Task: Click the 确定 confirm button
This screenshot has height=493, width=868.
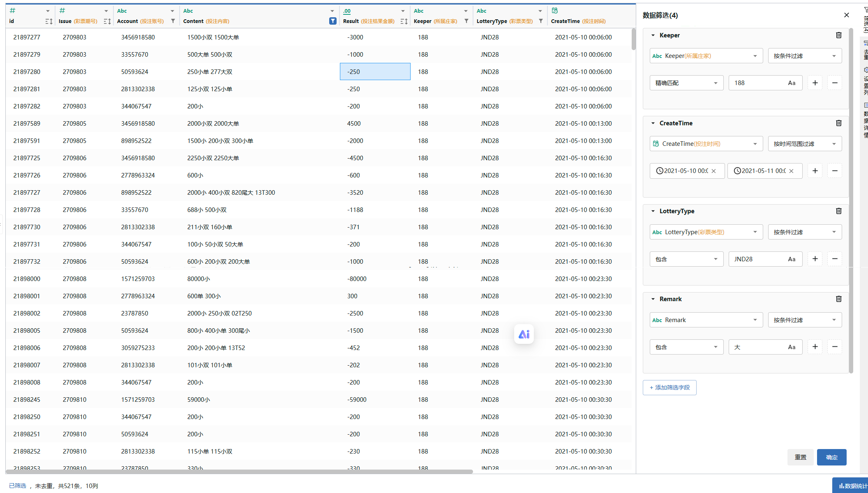Action: [x=831, y=457]
